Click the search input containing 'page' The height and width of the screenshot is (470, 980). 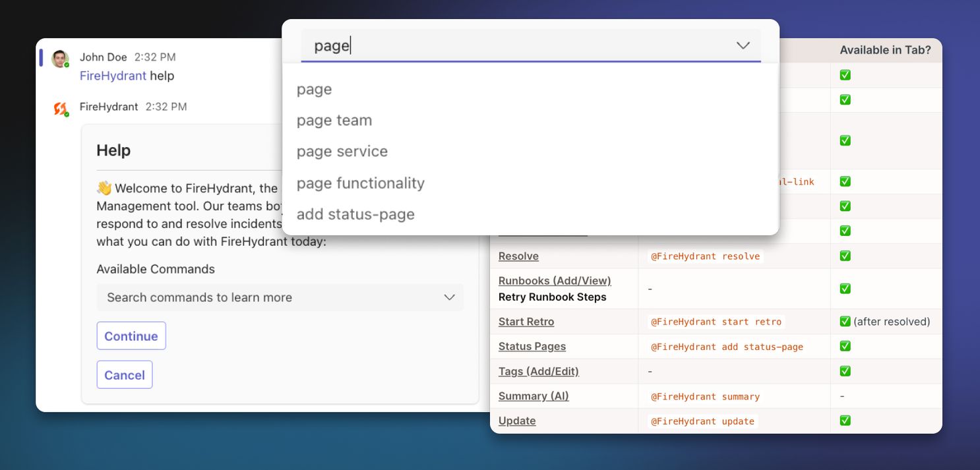(531, 45)
